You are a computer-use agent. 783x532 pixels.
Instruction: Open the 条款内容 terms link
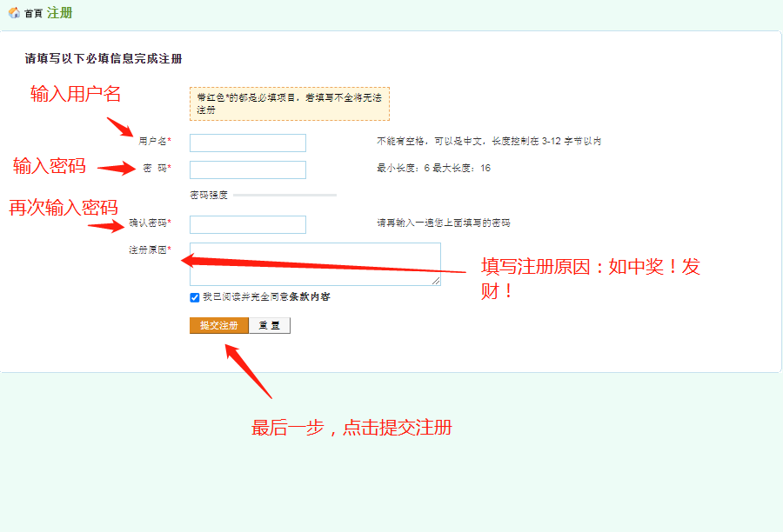point(310,297)
